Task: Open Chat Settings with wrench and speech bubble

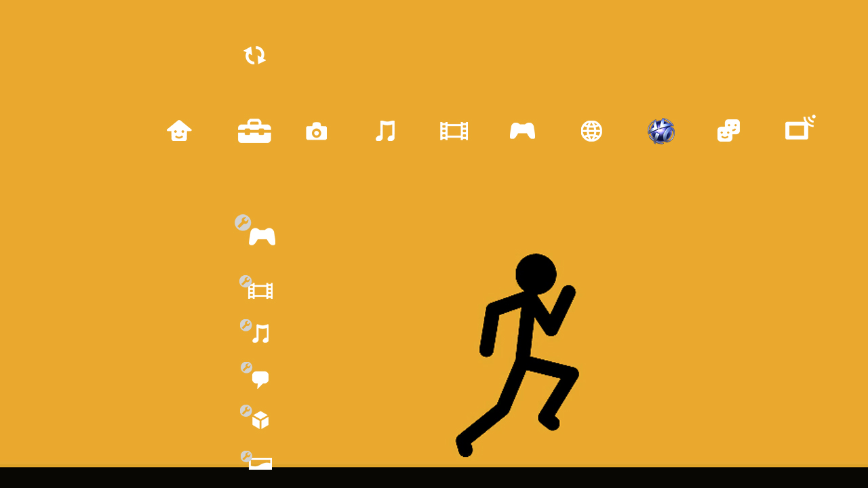Action: (x=256, y=375)
